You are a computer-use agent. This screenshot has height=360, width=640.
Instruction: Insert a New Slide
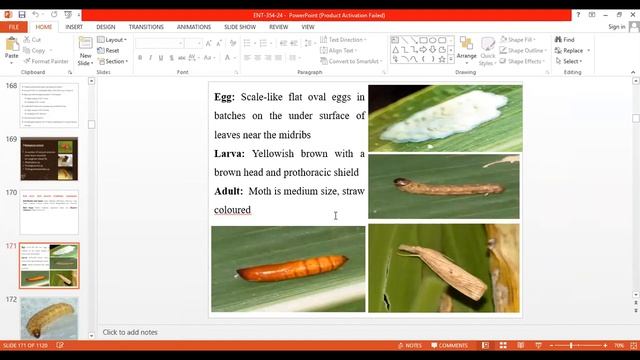tap(85, 51)
